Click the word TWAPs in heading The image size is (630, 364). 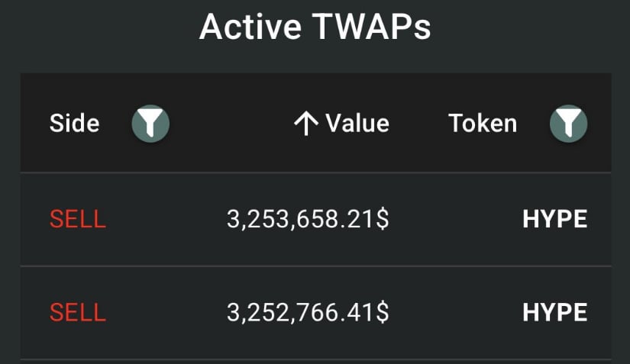[371, 27]
